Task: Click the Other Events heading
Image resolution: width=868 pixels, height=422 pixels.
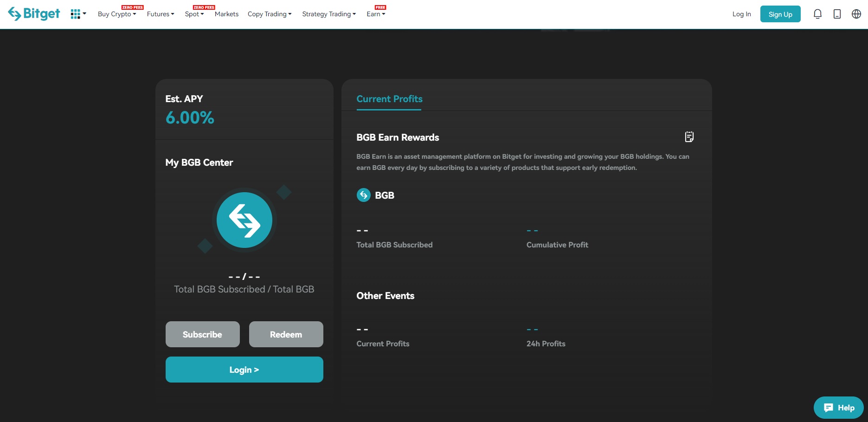Action: click(385, 296)
